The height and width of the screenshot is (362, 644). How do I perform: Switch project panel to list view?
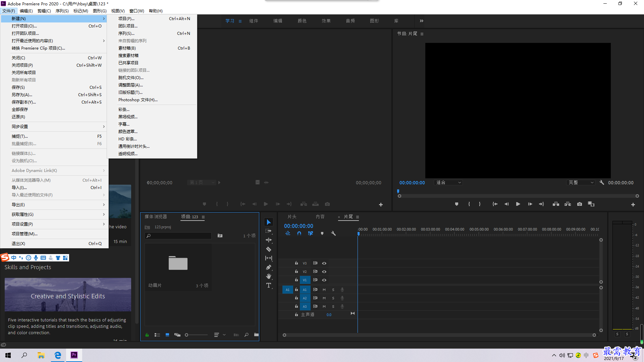157,335
